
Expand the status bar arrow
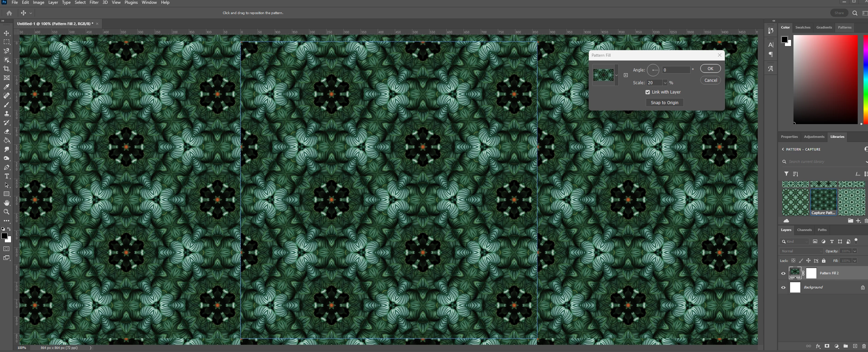(91, 348)
